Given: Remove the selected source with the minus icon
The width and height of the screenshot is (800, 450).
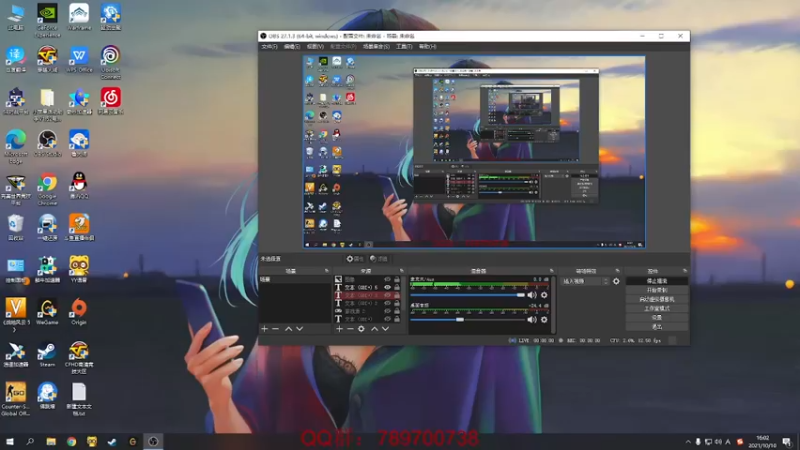Looking at the screenshot, I should [350, 329].
